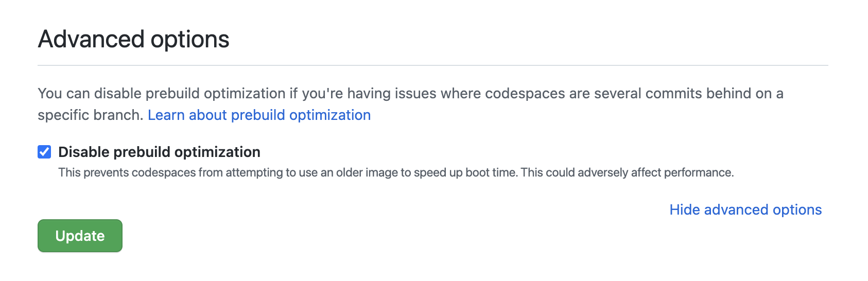The image size is (868, 281).
Task: Click the "Learn about" hyperlink text
Action: pos(187,115)
